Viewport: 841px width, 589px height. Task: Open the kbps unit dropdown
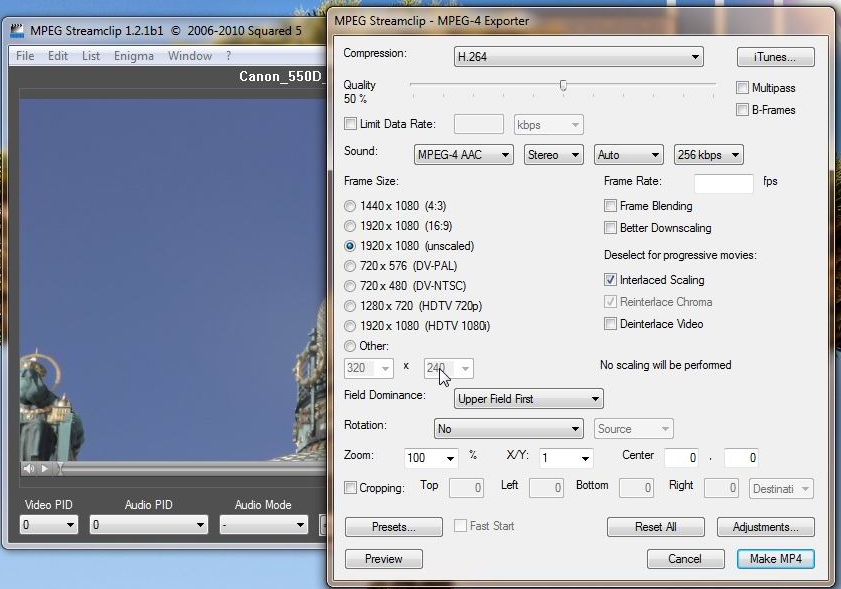(x=549, y=125)
